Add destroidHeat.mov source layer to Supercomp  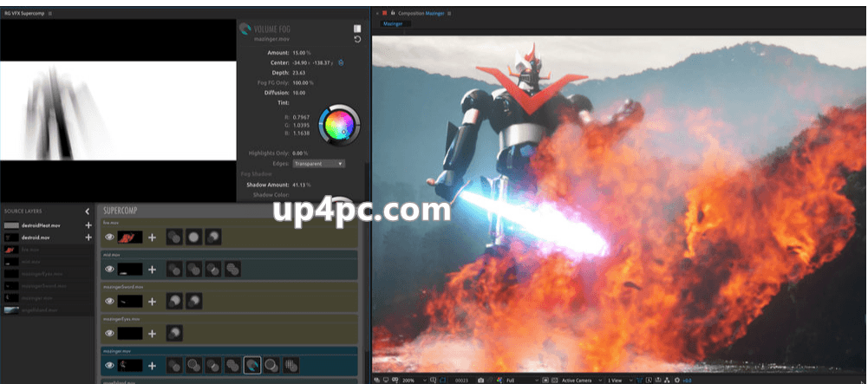[x=88, y=225]
